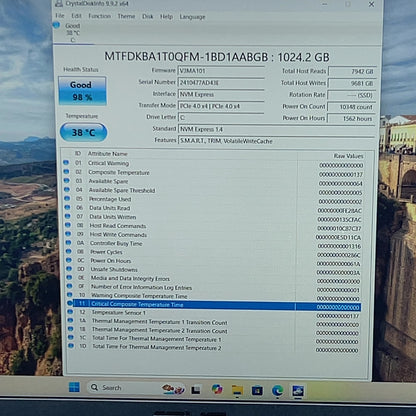
Task: Select the C: disk tab showing Good 38 °C
Action: (72, 33)
